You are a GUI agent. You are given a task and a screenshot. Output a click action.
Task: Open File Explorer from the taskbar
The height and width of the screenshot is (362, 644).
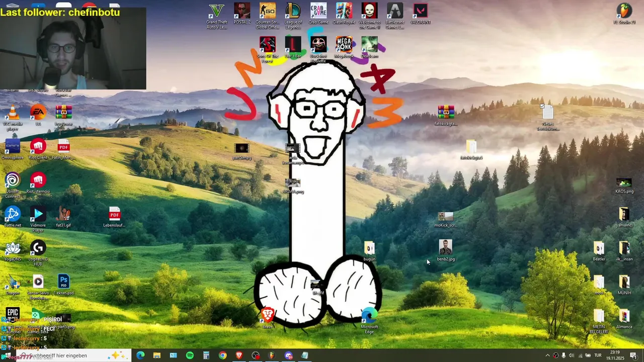pyautogui.click(x=157, y=355)
